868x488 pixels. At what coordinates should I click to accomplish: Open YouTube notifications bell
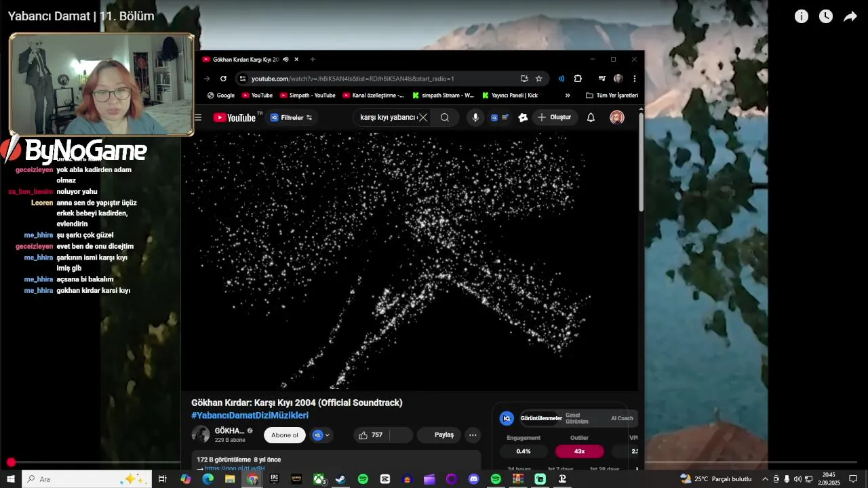click(591, 117)
